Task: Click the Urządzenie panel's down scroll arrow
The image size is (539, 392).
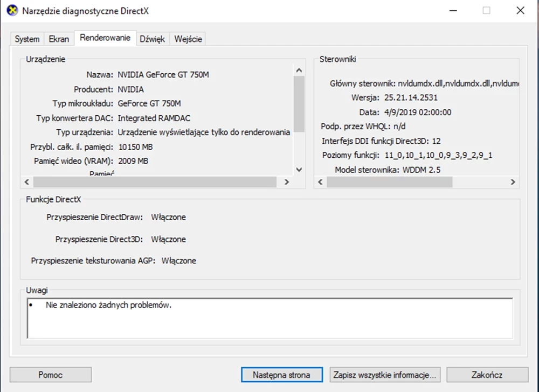Action: coord(299,170)
